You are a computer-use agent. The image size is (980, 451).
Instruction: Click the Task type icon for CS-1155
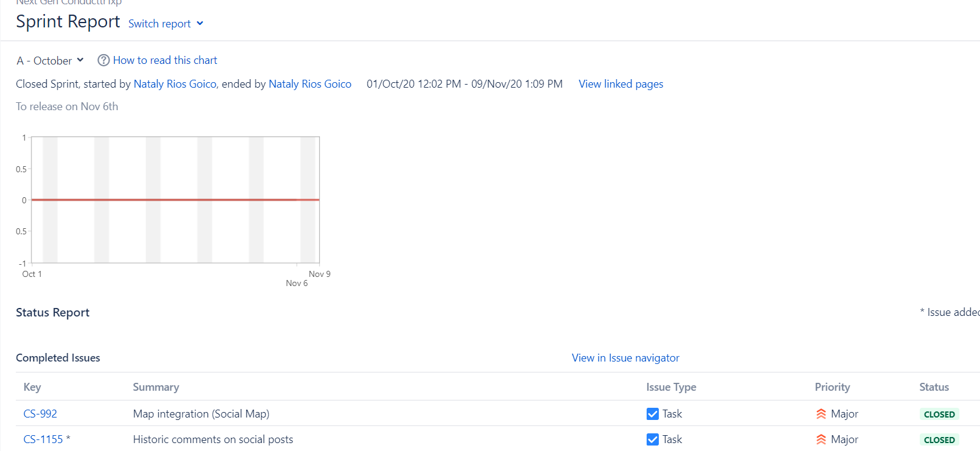coord(653,439)
